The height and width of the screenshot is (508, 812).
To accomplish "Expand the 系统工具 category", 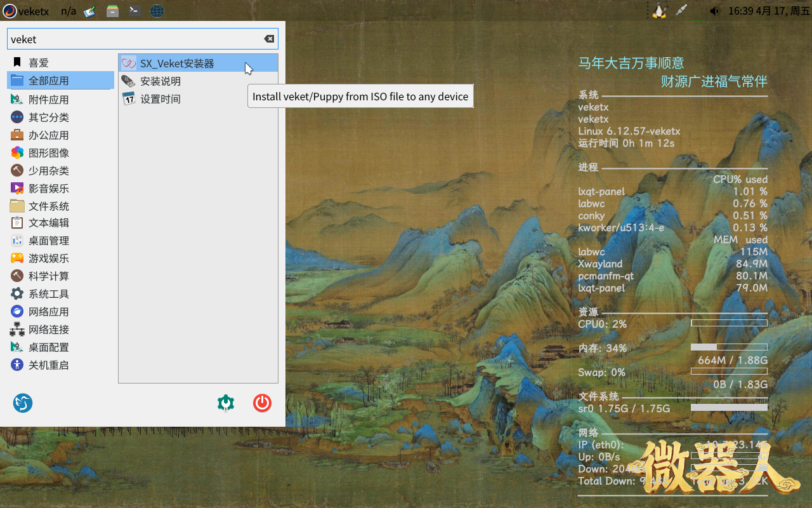I will 48,294.
